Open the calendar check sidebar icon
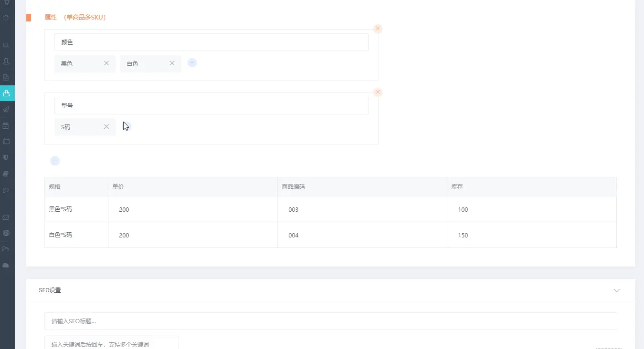Image resolution: width=644 pixels, height=349 pixels. pos(6,126)
